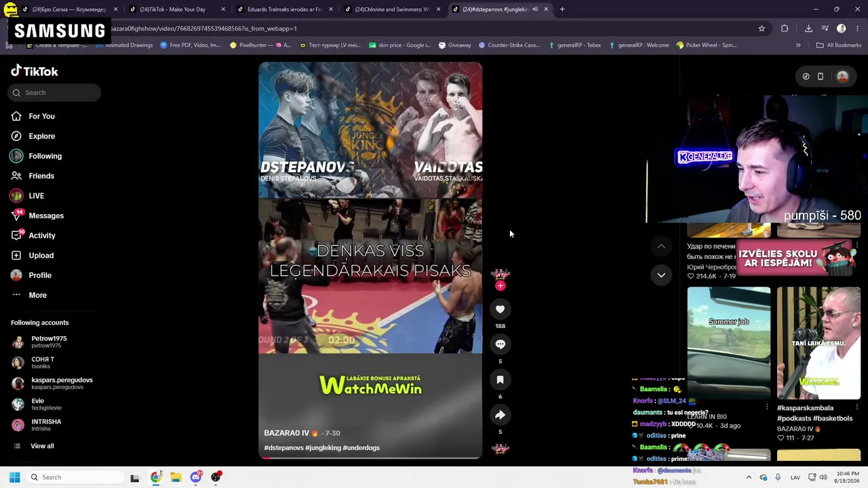Open Discord from the taskbar
The width and height of the screenshot is (868, 488).
(x=196, y=477)
